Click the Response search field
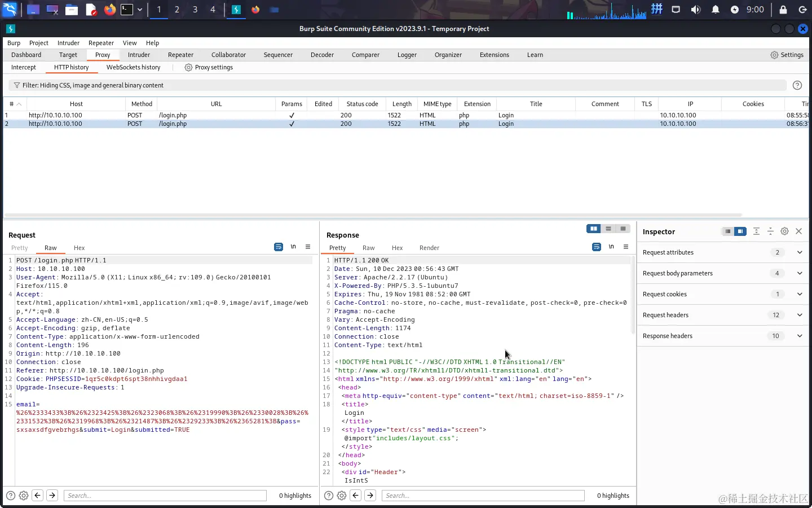Image resolution: width=812 pixels, height=508 pixels. [x=483, y=496]
